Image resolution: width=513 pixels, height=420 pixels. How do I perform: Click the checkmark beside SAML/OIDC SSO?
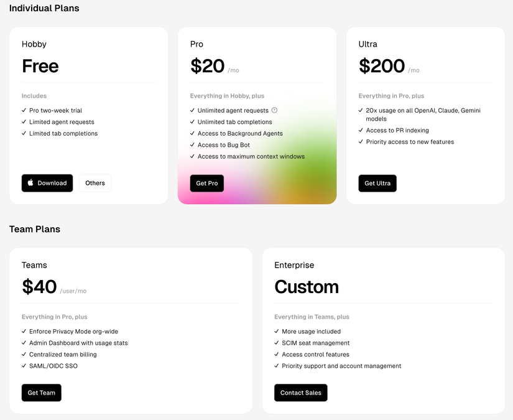pyautogui.click(x=24, y=366)
